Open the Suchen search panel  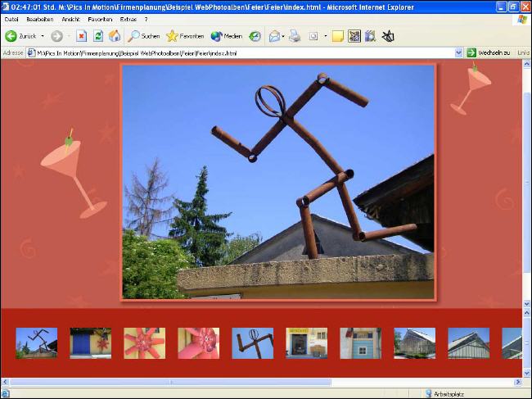point(144,36)
